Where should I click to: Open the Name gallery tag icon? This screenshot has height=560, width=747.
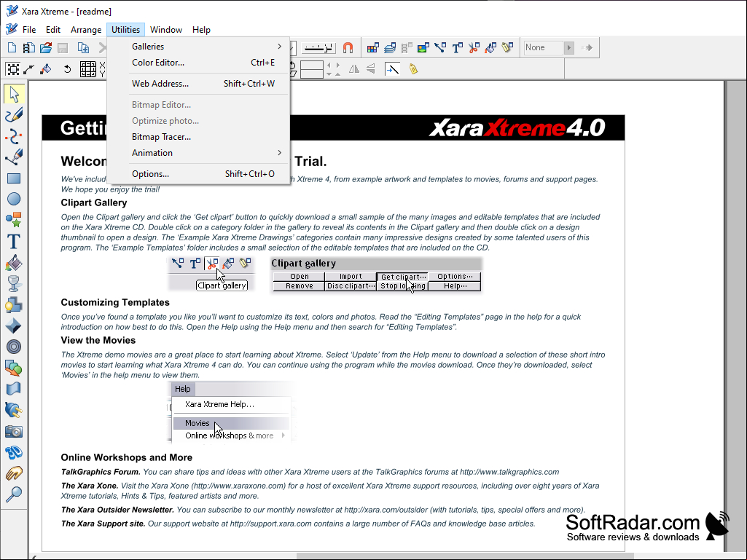(x=507, y=47)
